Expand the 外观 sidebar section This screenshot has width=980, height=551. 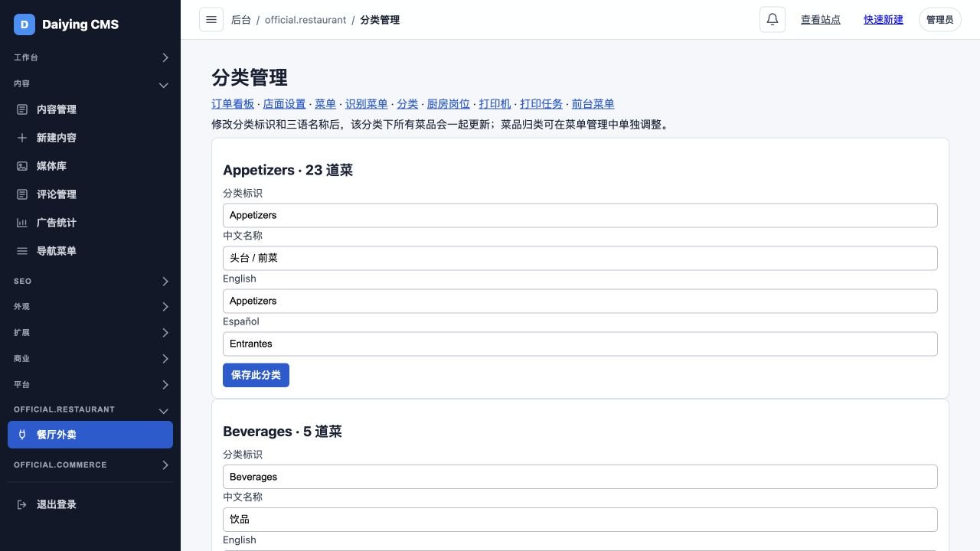coord(90,307)
